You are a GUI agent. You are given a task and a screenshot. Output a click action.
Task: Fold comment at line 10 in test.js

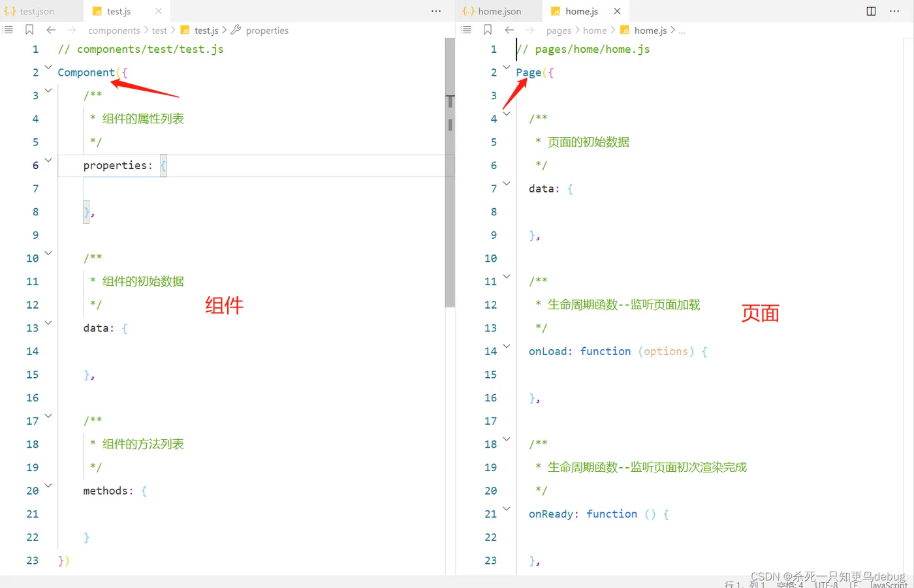tap(48, 253)
